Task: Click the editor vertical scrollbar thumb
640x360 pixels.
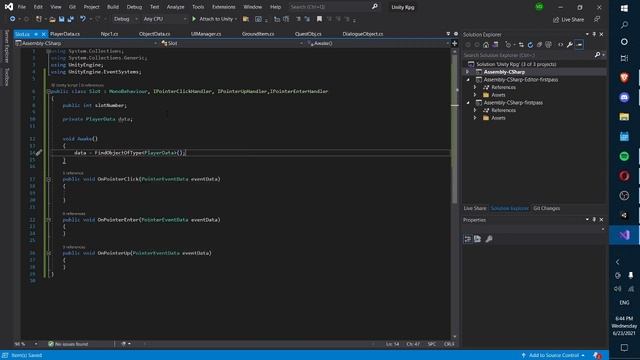Action: (x=454, y=129)
